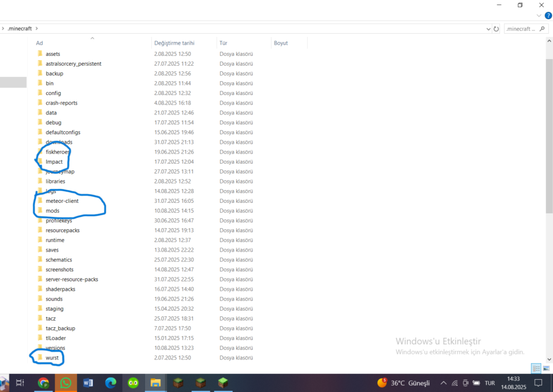Screen dimensions: 553x392
Task: Select the screenshots folder
Action: tap(60, 270)
